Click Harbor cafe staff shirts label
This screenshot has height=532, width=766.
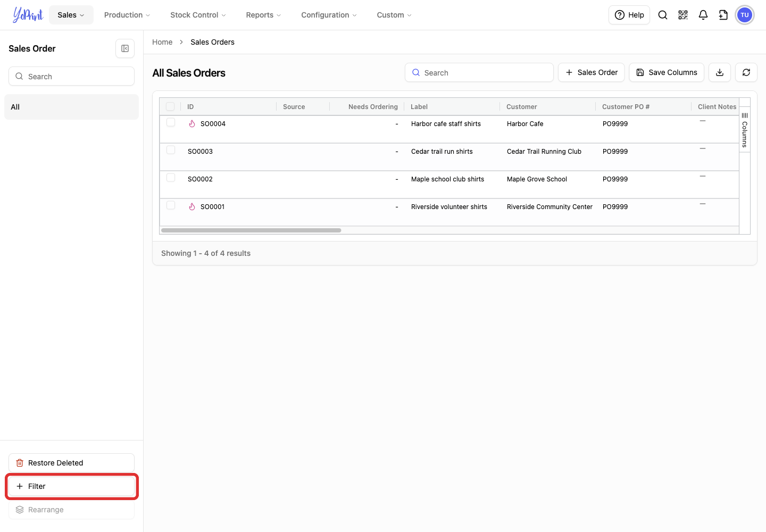(x=446, y=124)
